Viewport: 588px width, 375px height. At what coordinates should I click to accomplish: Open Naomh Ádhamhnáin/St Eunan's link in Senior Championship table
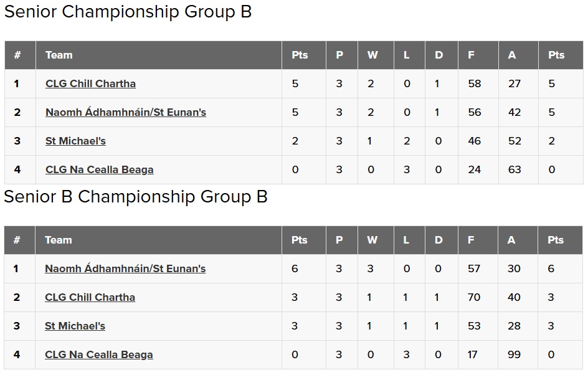(126, 112)
